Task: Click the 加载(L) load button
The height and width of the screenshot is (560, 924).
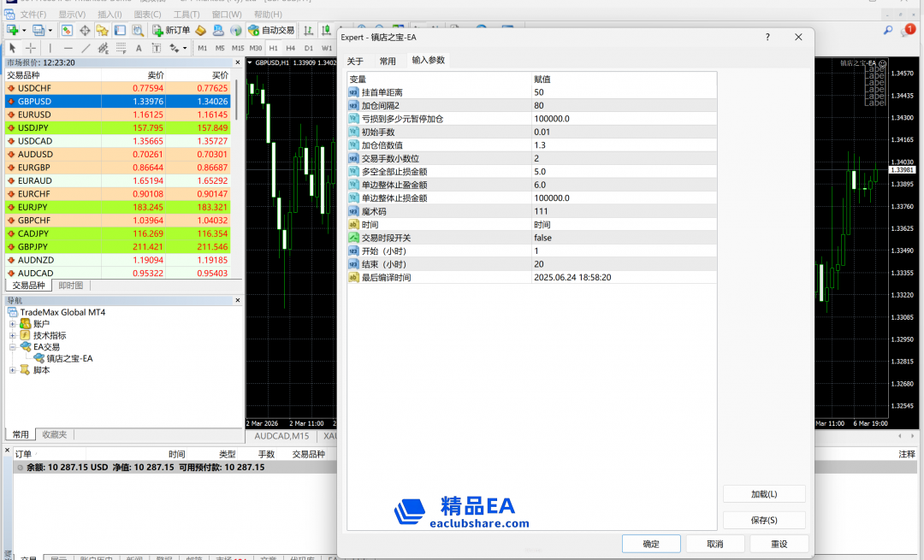Action: (764, 494)
